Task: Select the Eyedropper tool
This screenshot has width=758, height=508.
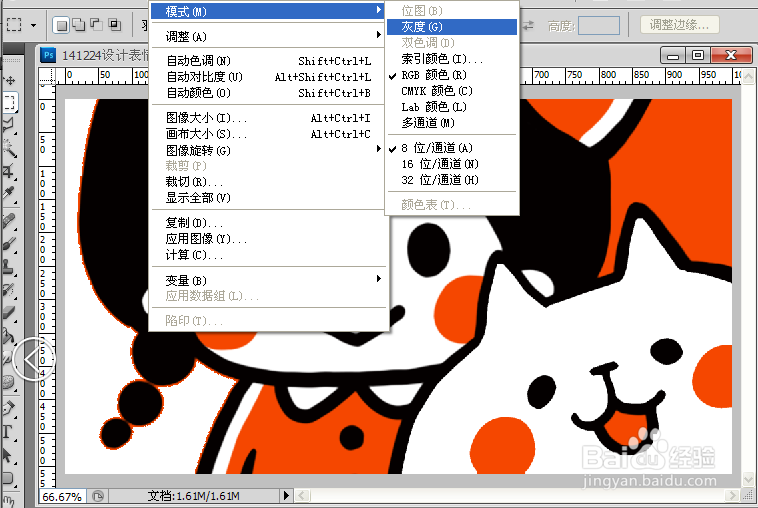Action: point(9,194)
